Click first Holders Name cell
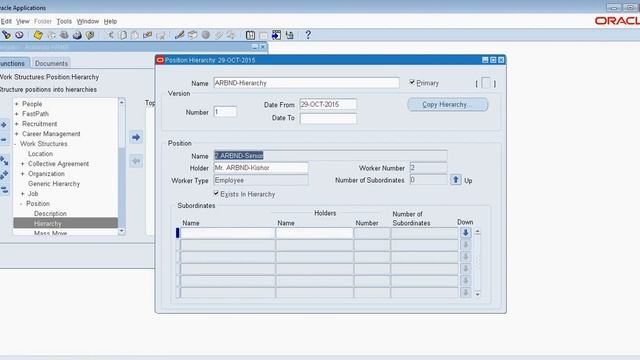The height and width of the screenshot is (360, 640). click(x=314, y=233)
